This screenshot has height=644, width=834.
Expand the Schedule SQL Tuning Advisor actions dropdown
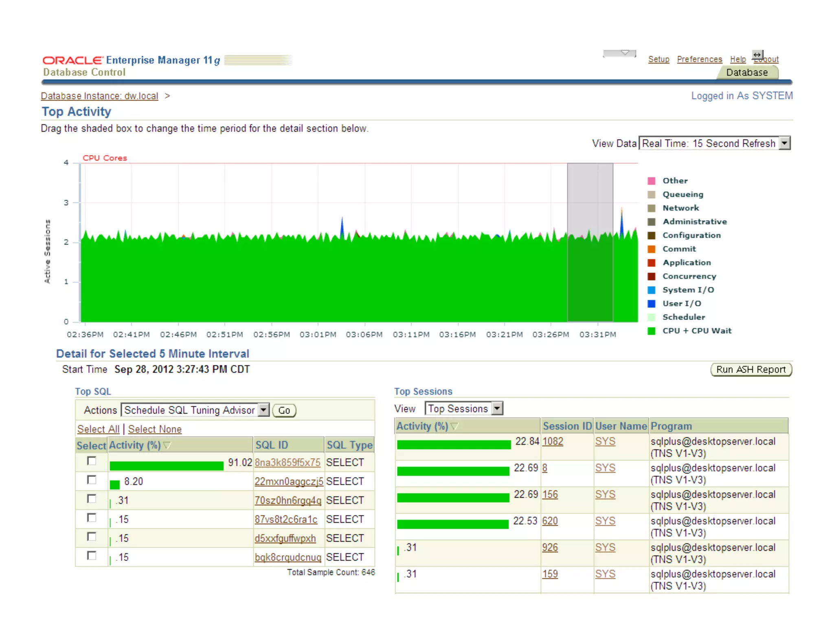[264, 410]
